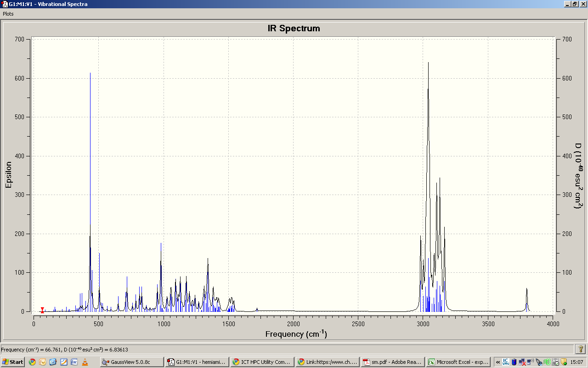Image resolution: width=588 pixels, height=368 pixels.
Task: Click the volume speaker tray icon
Action: [x=531, y=362]
